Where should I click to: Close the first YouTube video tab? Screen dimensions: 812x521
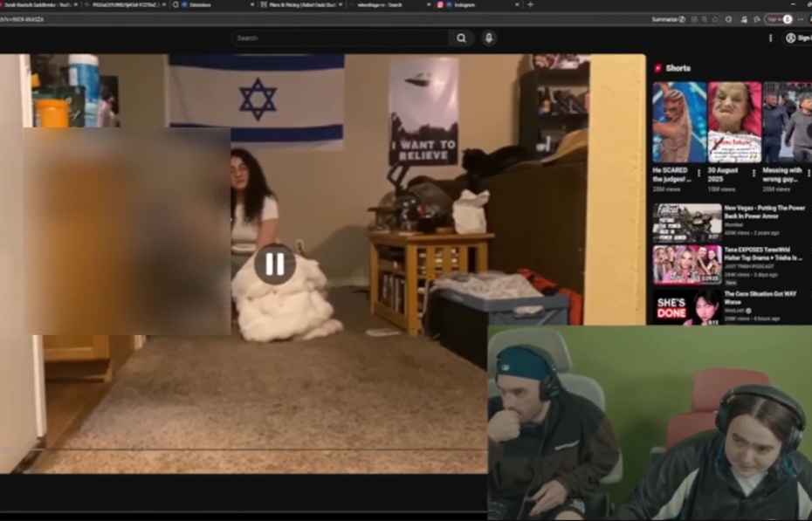pos(76,4)
